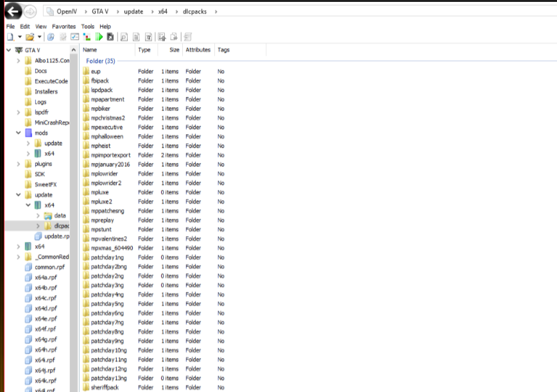557x392 pixels.
Task: Open the Favorites menu
Action: (x=64, y=26)
